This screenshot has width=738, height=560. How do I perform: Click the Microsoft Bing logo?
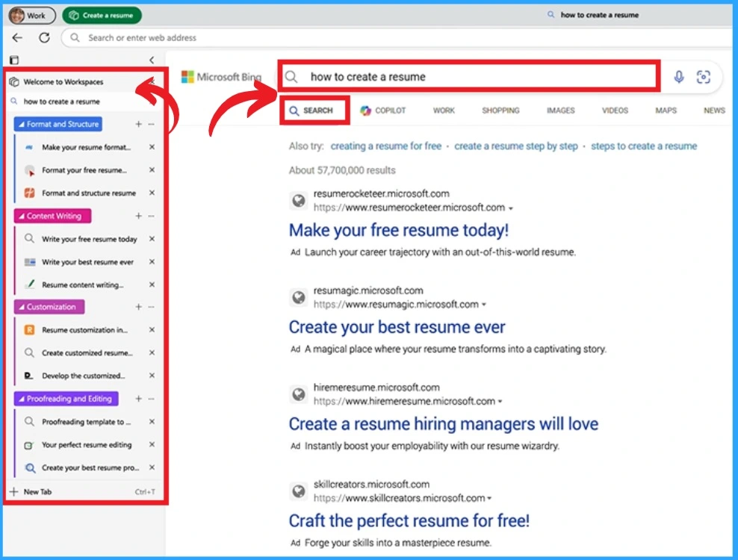pyautogui.click(x=221, y=77)
